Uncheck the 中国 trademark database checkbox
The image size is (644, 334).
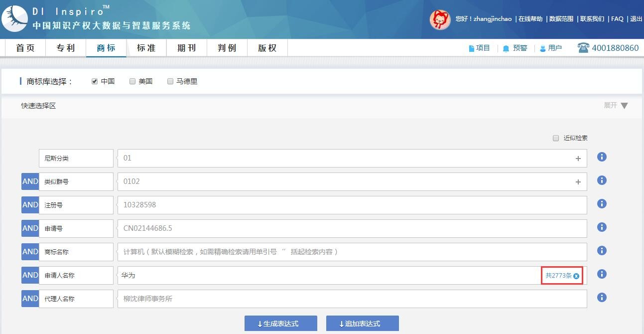(95, 81)
